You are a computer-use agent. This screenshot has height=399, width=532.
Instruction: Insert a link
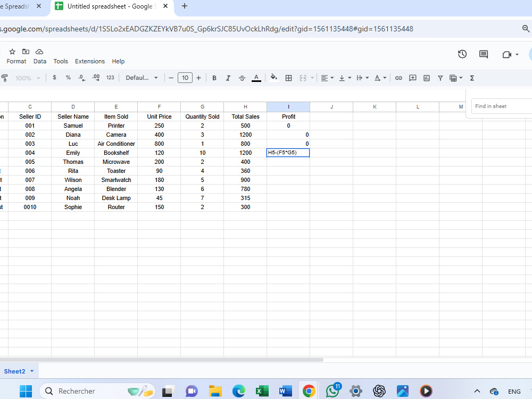398,78
